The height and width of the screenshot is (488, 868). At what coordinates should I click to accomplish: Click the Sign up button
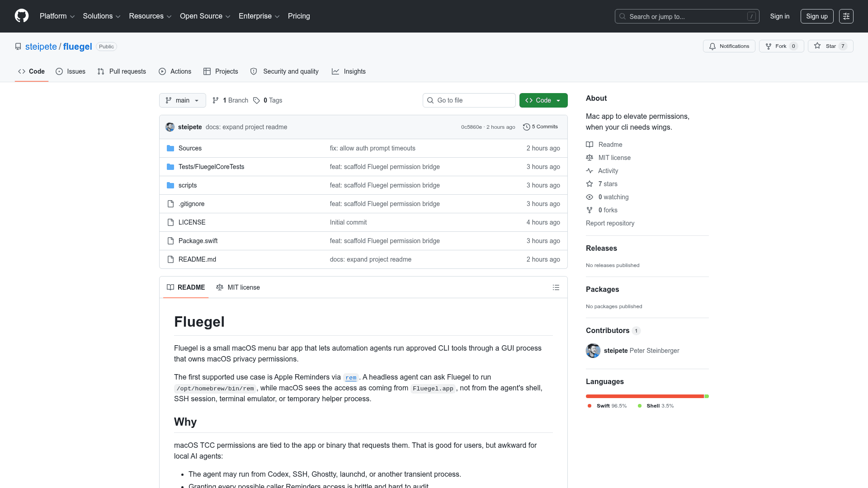coord(817,16)
